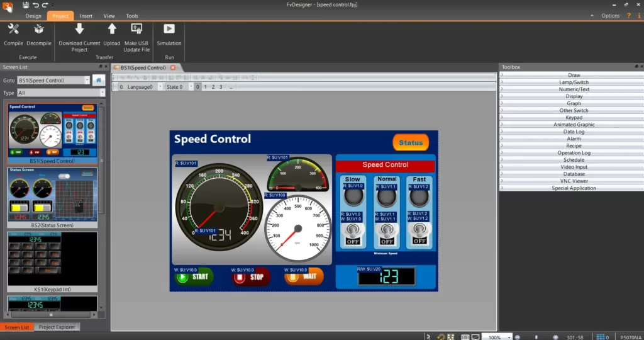Click the green START button on canvas
644x340 pixels.
(194, 276)
